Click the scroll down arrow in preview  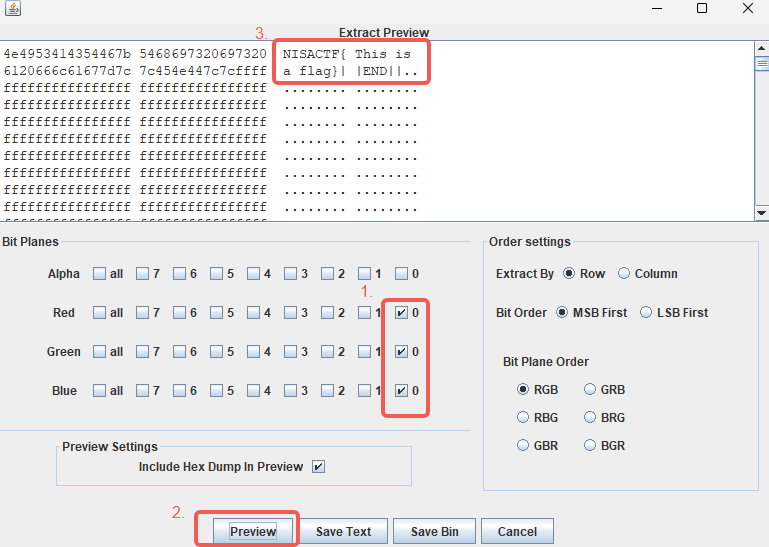click(761, 213)
